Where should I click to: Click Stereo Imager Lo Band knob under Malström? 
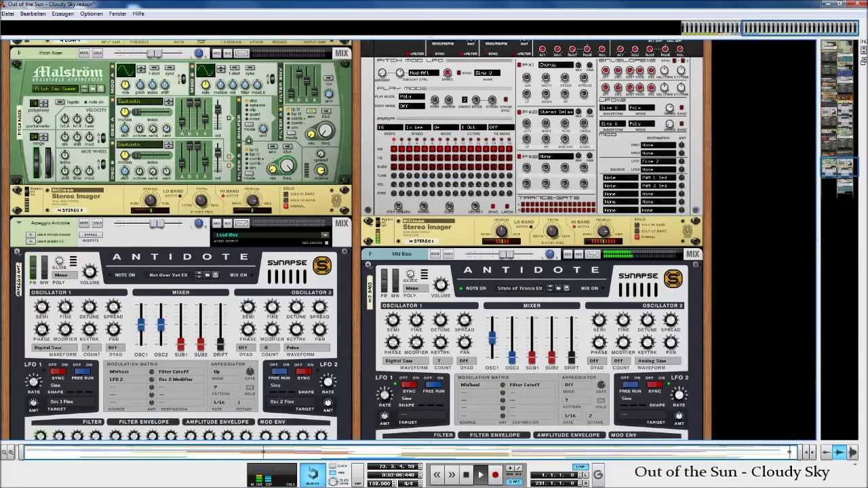coord(151,201)
